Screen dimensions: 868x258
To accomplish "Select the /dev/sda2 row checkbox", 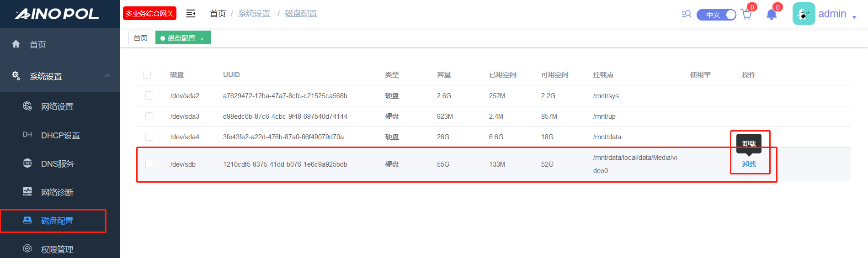I will [x=149, y=95].
